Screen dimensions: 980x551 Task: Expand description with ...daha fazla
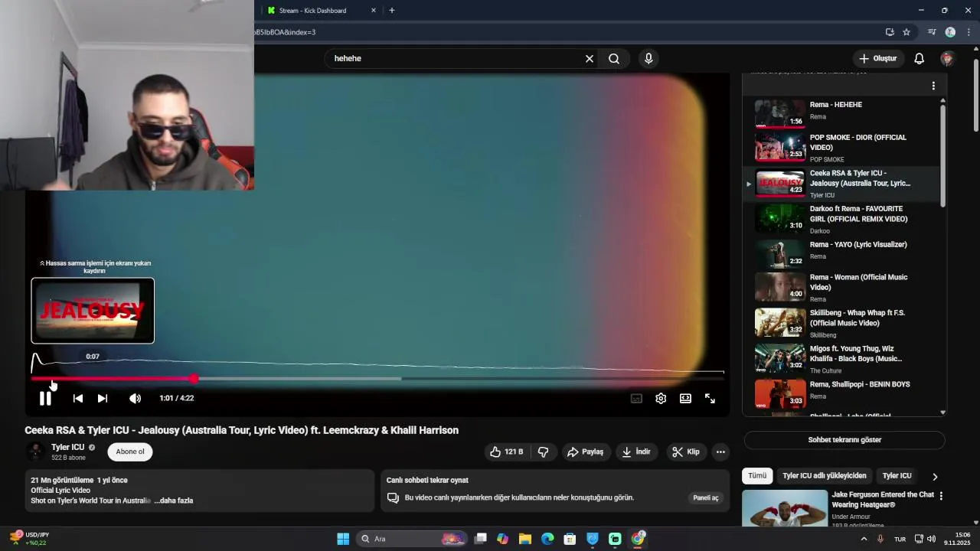pyautogui.click(x=173, y=500)
